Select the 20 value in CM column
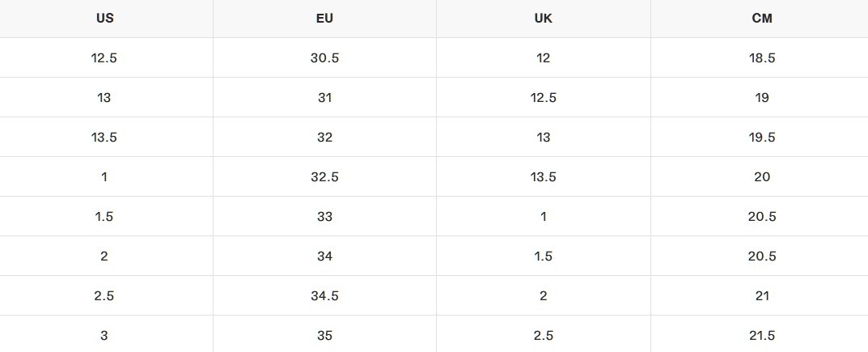The height and width of the screenshot is (352, 868). pyautogui.click(x=761, y=177)
